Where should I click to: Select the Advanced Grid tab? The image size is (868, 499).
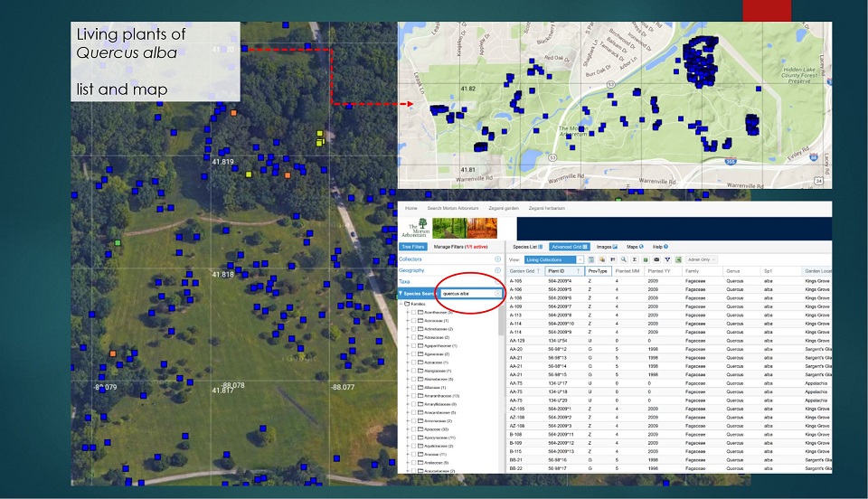point(569,247)
